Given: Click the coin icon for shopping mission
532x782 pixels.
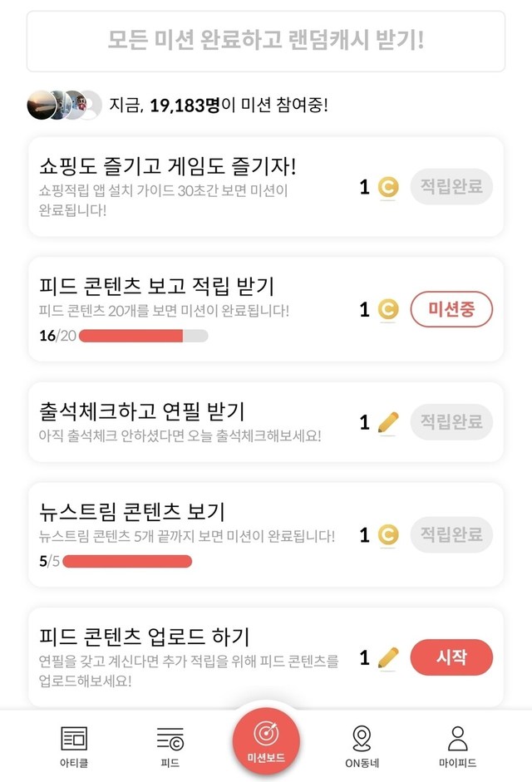Looking at the screenshot, I should (387, 188).
